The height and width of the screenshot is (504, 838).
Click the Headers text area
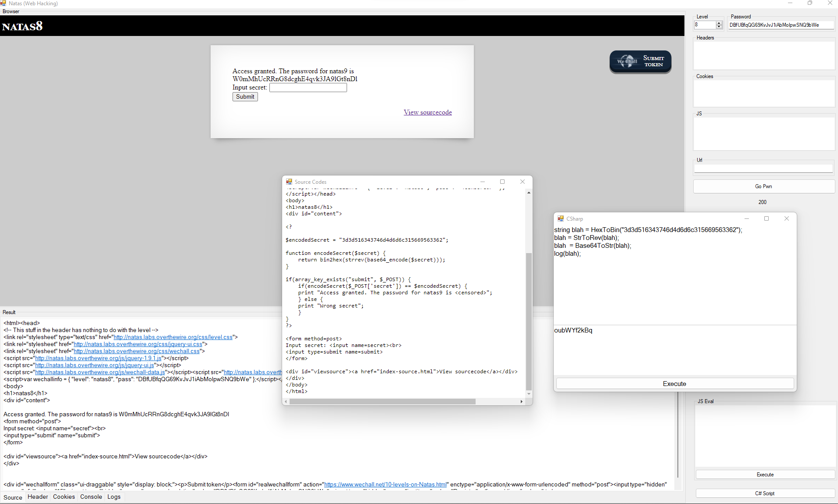click(764, 55)
